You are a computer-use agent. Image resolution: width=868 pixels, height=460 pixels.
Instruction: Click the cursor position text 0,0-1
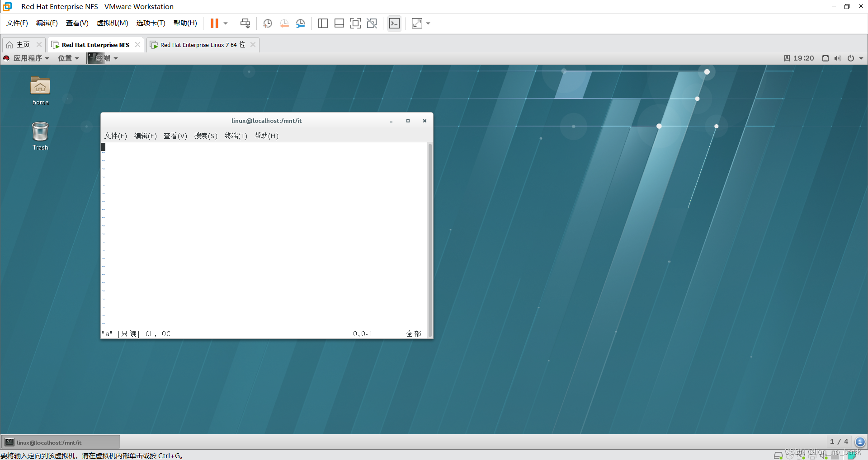363,333
